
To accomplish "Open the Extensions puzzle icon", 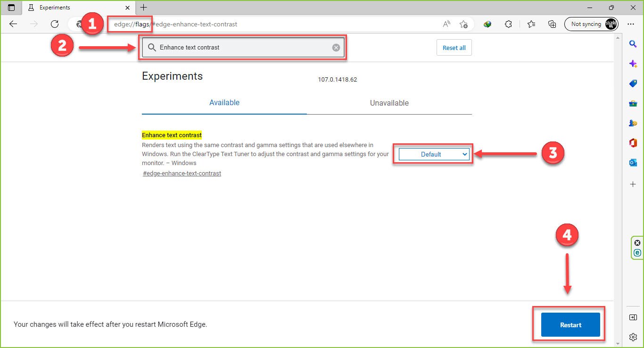I will tap(508, 24).
